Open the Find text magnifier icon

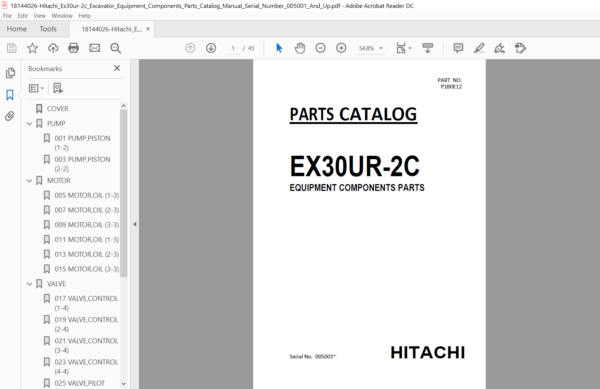point(116,48)
